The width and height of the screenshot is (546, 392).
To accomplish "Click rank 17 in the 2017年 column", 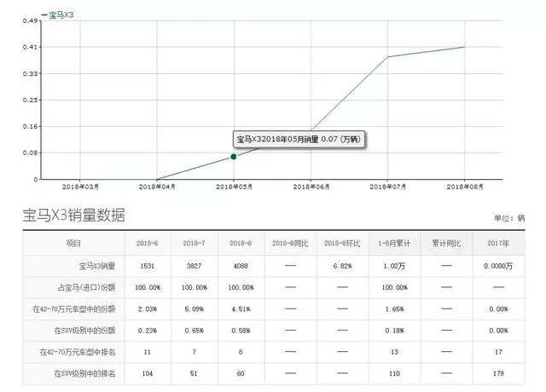I will [x=498, y=352].
